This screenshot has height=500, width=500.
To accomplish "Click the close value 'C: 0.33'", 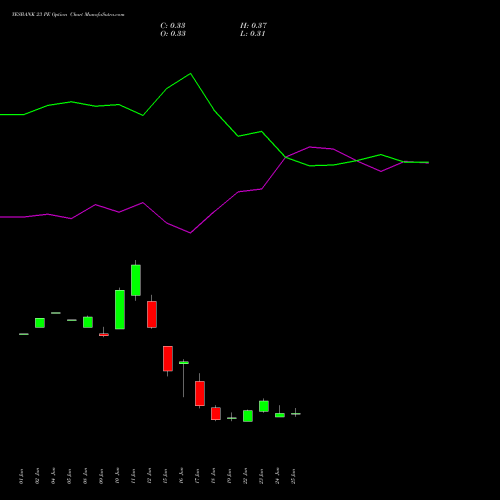I will [173, 26].
